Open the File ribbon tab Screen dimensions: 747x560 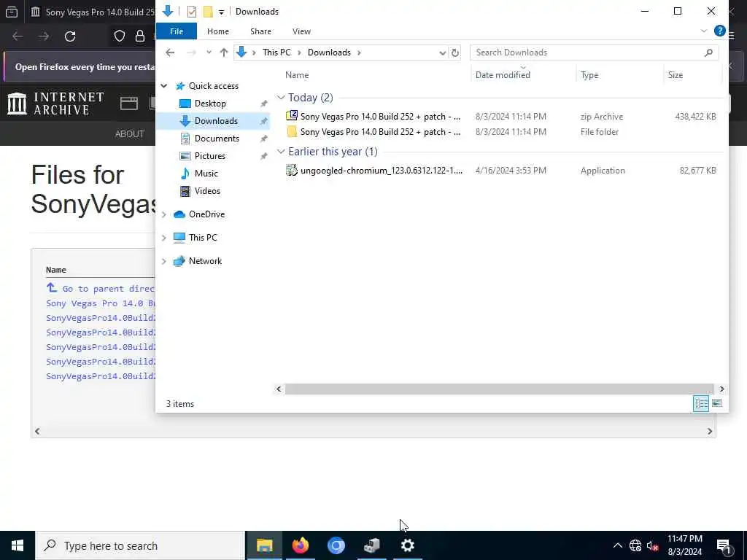tap(177, 31)
